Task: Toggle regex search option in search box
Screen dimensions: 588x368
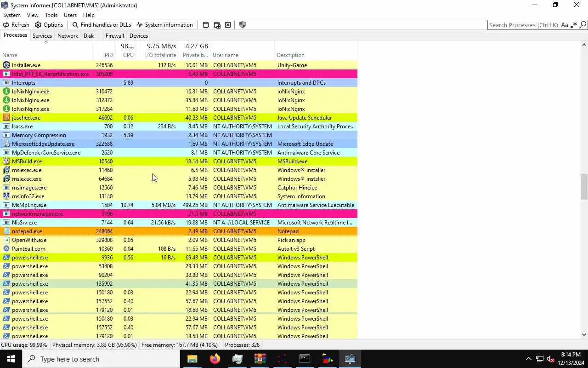Action: [x=573, y=25]
